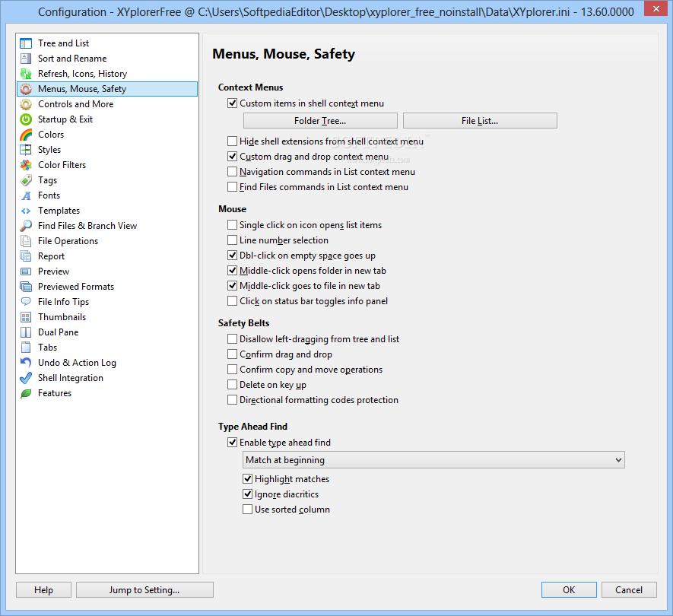
Task: Open the Match at beginning dropdown
Action: pyautogui.click(x=433, y=460)
